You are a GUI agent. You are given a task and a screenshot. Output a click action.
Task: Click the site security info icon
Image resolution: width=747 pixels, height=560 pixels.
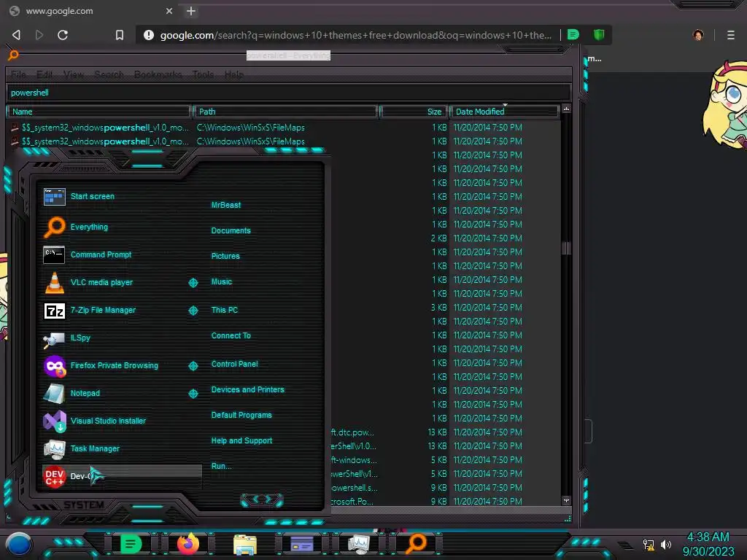tap(149, 35)
